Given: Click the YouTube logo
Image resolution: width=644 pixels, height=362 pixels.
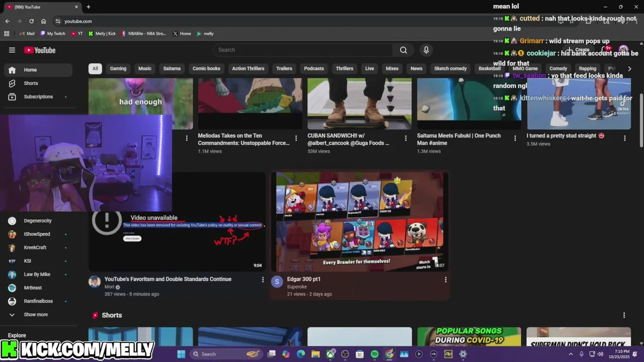Looking at the screenshot, I should point(40,50).
